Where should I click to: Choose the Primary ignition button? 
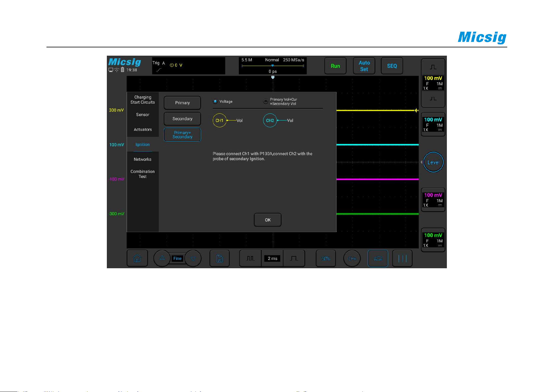click(x=182, y=103)
